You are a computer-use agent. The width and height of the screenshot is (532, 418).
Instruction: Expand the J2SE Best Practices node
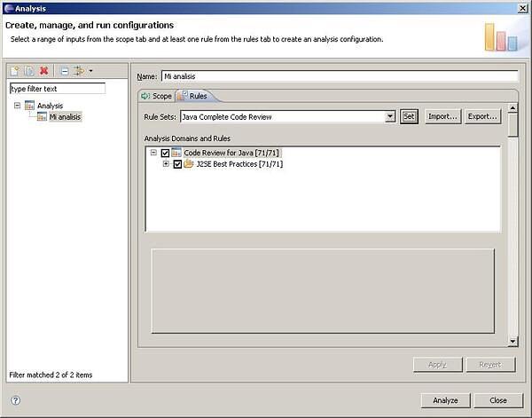pyautogui.click(x=166, y=164)
